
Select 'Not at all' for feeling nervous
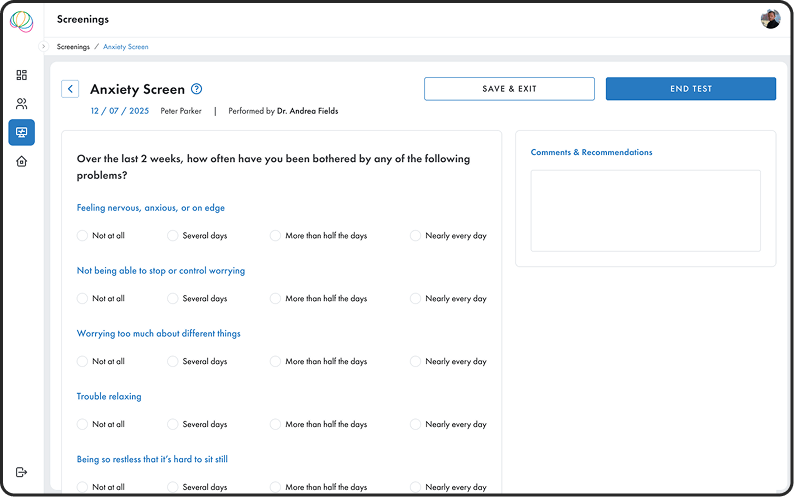[x=82, y=236]
